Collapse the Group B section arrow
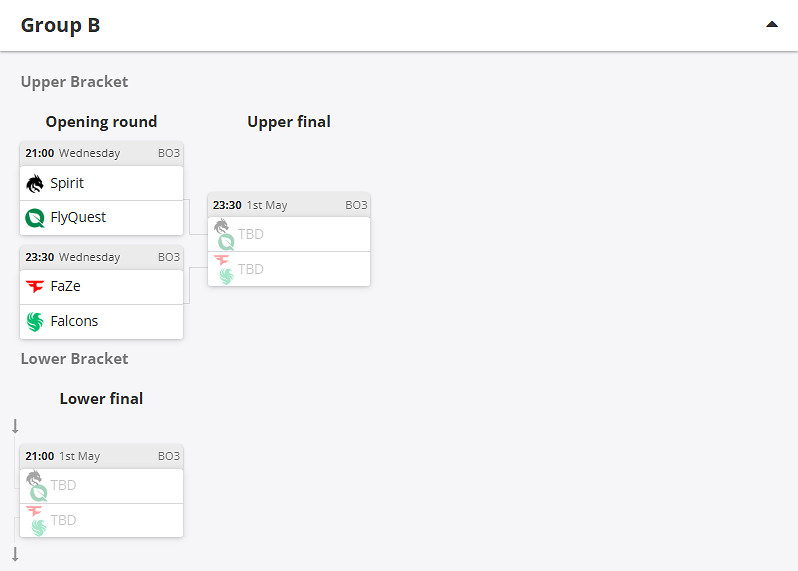 pyautogui.click(x=771, y=24)
